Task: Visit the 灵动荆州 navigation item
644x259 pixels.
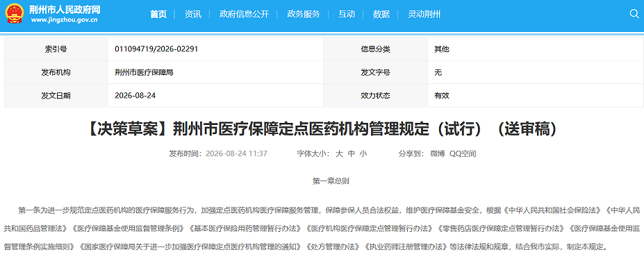Action: [424, 15]
